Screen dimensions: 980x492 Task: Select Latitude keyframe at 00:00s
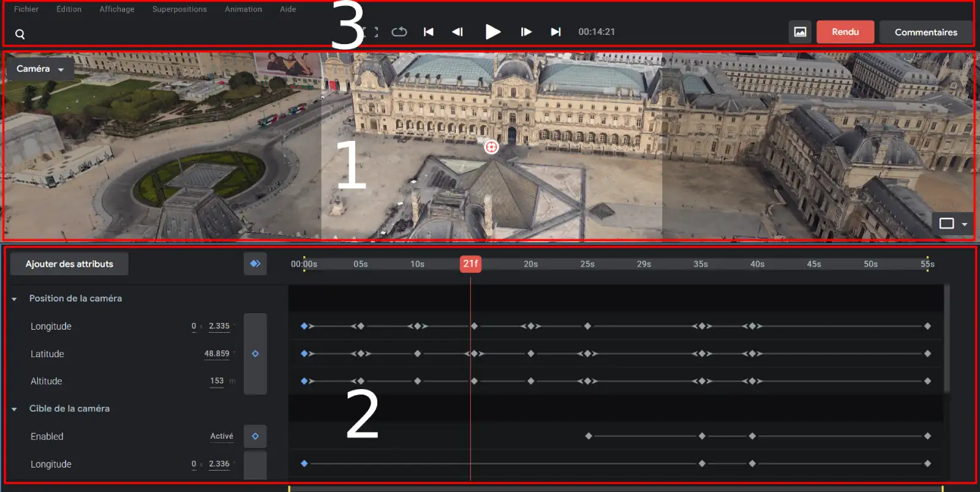304,354
